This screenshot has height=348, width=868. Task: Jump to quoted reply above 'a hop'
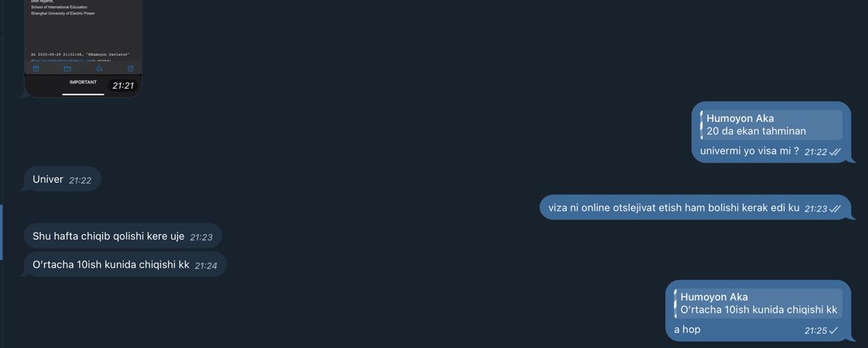[758, 303]
